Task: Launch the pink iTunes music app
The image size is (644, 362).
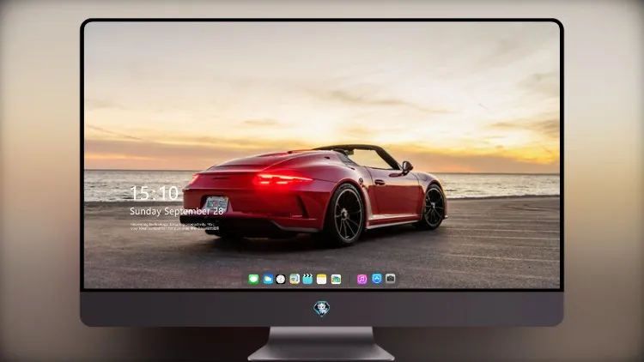Action: [x=361, y=279]
